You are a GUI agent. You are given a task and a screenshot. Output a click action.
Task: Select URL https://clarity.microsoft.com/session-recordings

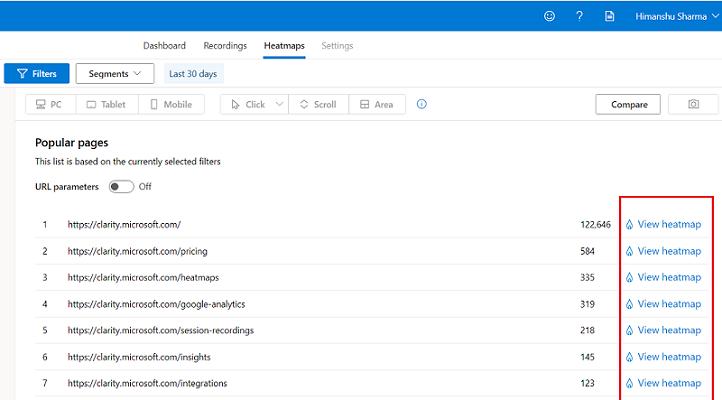pyautogui.click(x=161, y=330)
